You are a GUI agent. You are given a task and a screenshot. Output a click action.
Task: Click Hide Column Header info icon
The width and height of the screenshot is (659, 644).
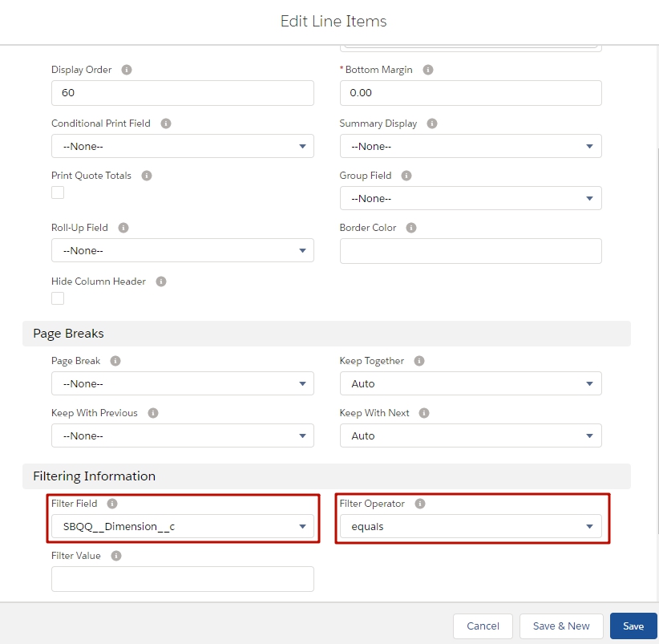tap(161, 281)
